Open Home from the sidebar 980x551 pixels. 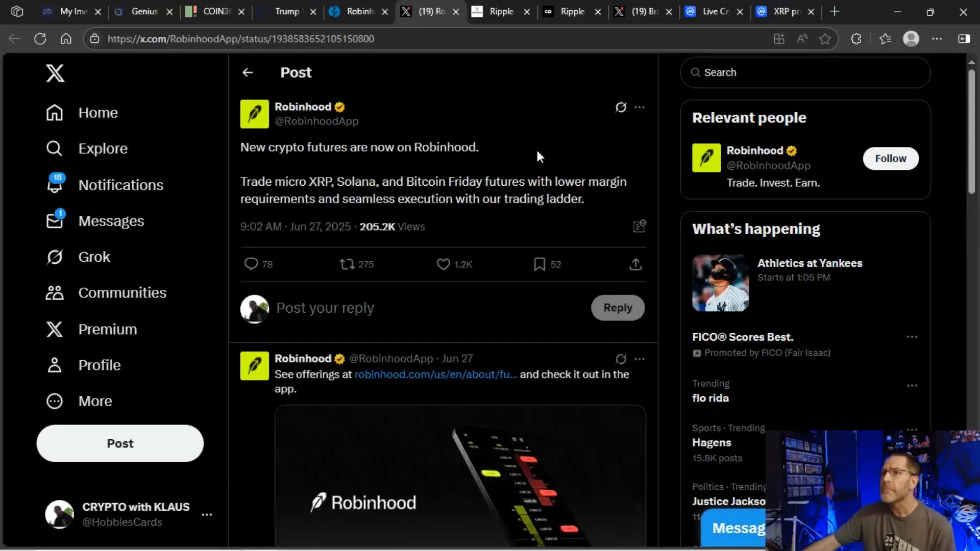82,113
